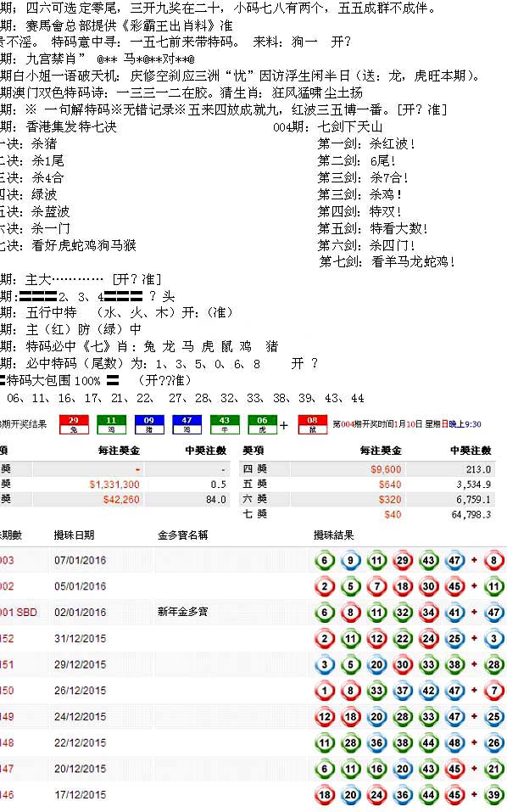This screenshot has width=507, height=812.
Task: Click the 新年金多寶 draw name
Action: (182, 612)
